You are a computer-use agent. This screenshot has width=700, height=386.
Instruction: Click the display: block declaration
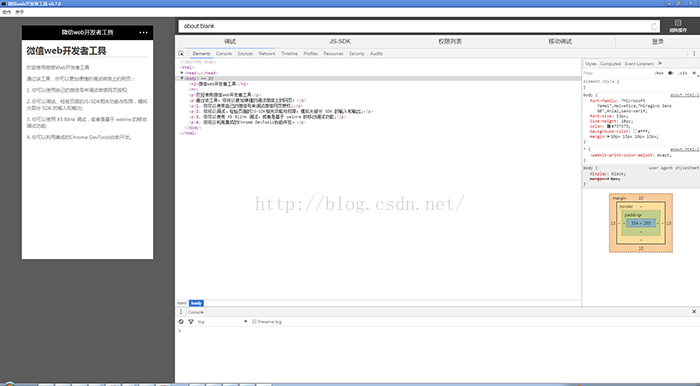(608, 174)
